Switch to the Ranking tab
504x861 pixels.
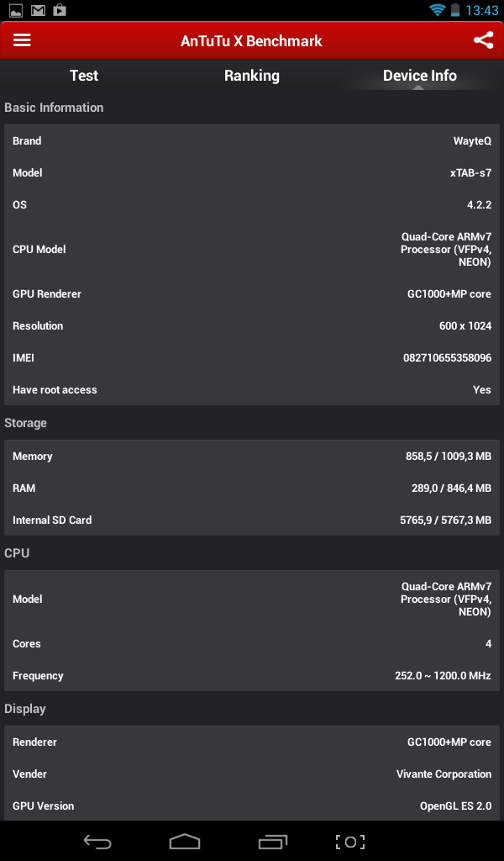click(x=252, y=76)
